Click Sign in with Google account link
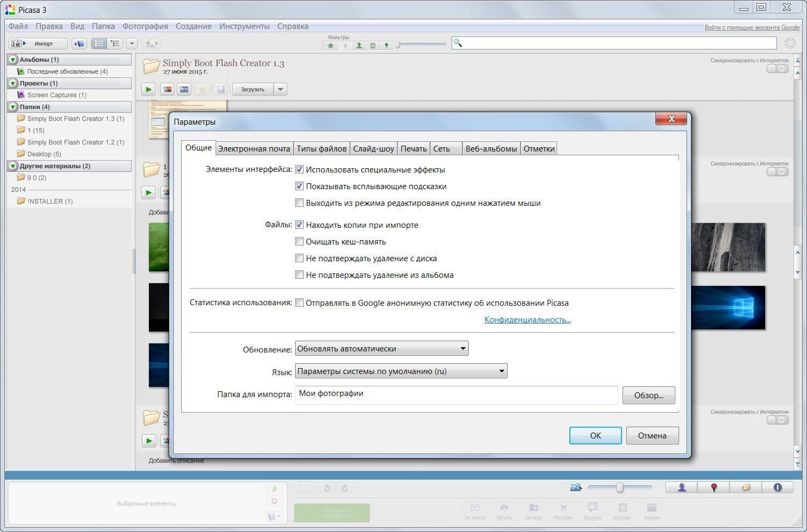Screen dimensions: 807x532 pos(752,27)
